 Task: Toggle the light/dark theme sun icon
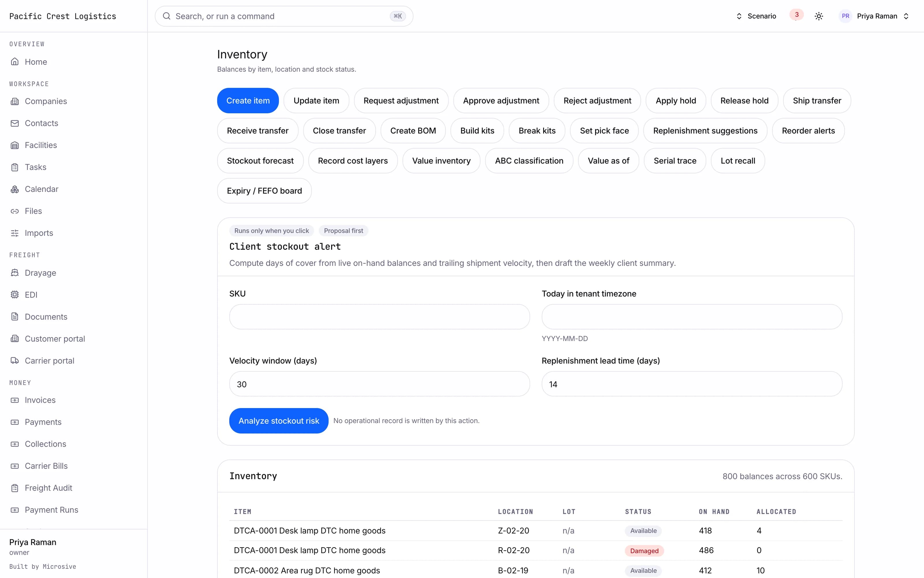(x=819, y=16)
